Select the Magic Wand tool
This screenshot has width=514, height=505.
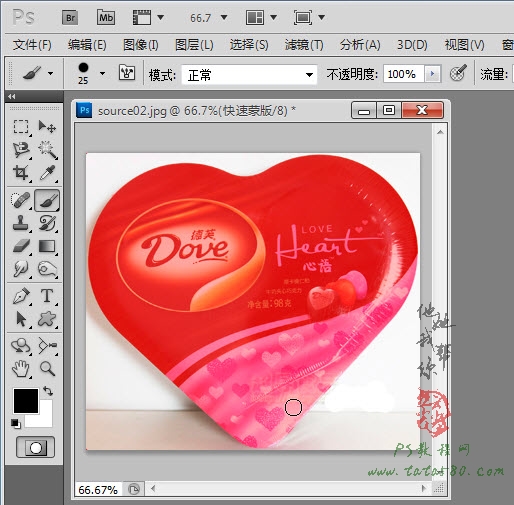(x=47, y=150)
